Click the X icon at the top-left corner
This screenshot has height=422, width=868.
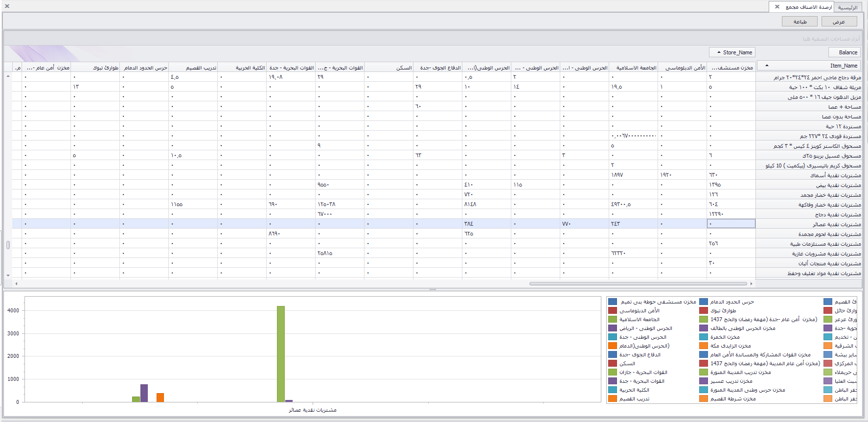tap(7, 6)
